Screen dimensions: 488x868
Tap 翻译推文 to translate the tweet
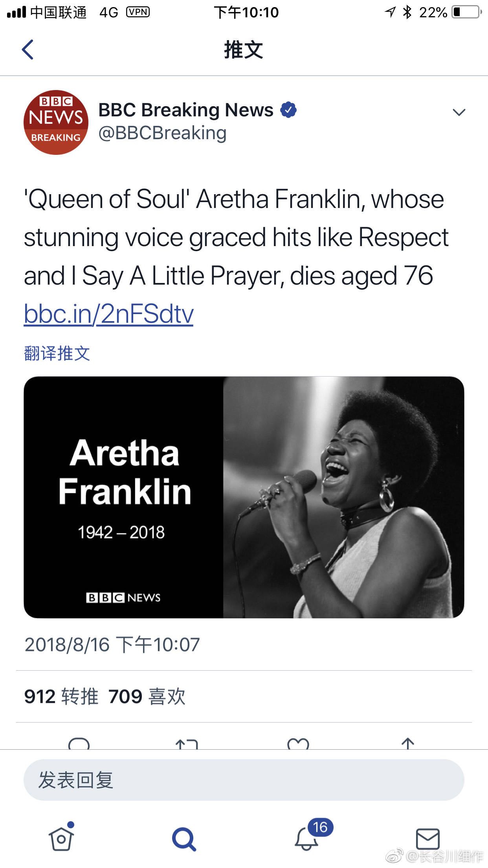[57, 353]
